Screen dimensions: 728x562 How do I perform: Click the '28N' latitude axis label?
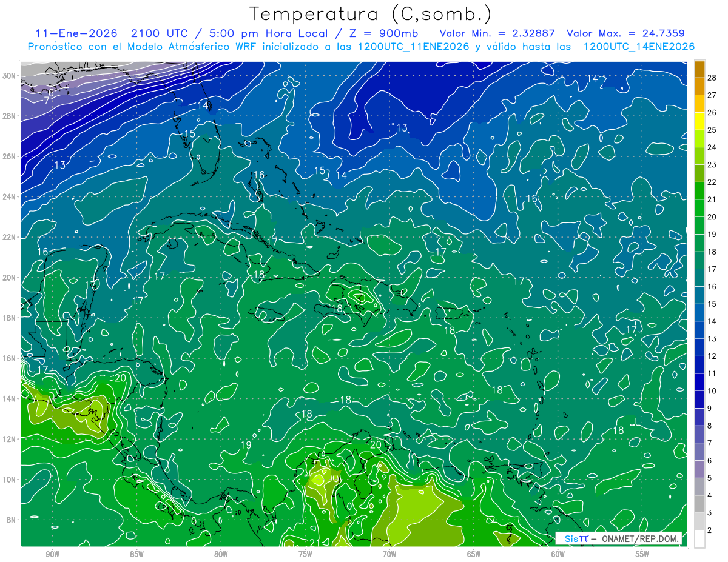coord(10,116)
